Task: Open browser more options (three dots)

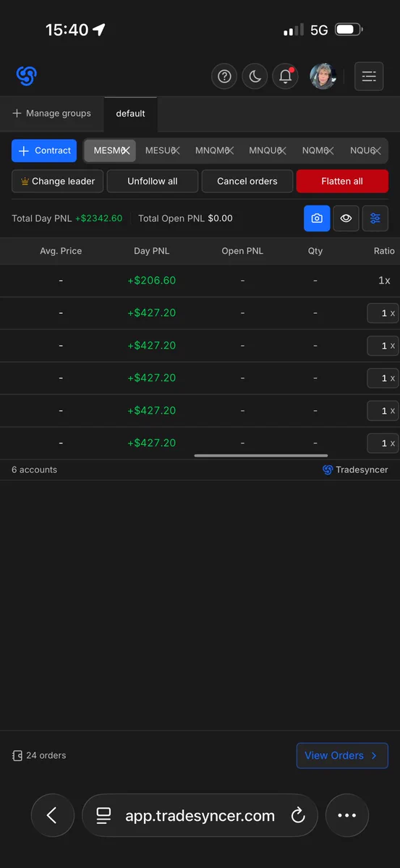Action: (x=347, y=815)
